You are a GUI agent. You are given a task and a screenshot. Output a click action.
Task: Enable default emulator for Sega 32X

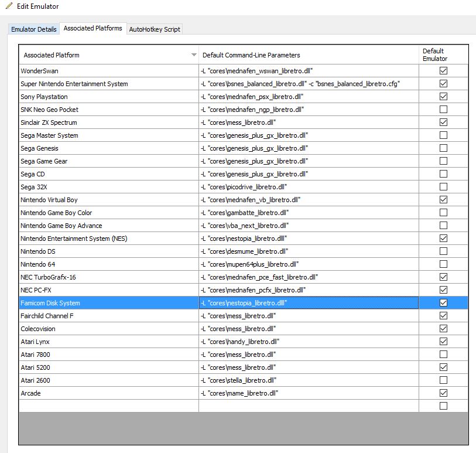click(x=444, y=187)
